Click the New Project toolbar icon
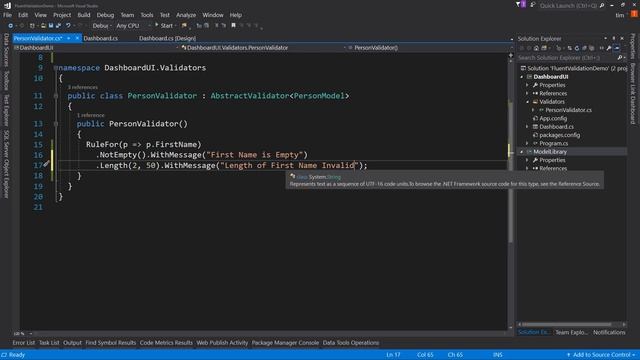Image resolution: width=640 pixels, height=360 pixels. pos(32,26)
